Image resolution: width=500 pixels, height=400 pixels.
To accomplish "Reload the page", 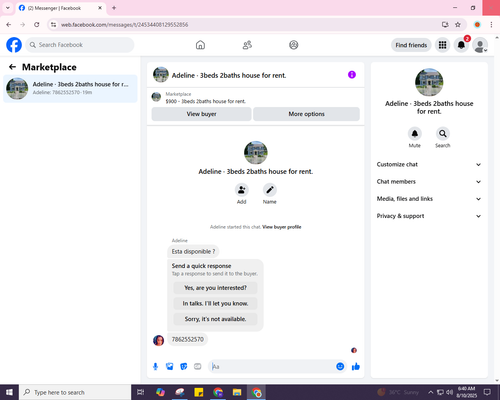I will click(37, 25).
